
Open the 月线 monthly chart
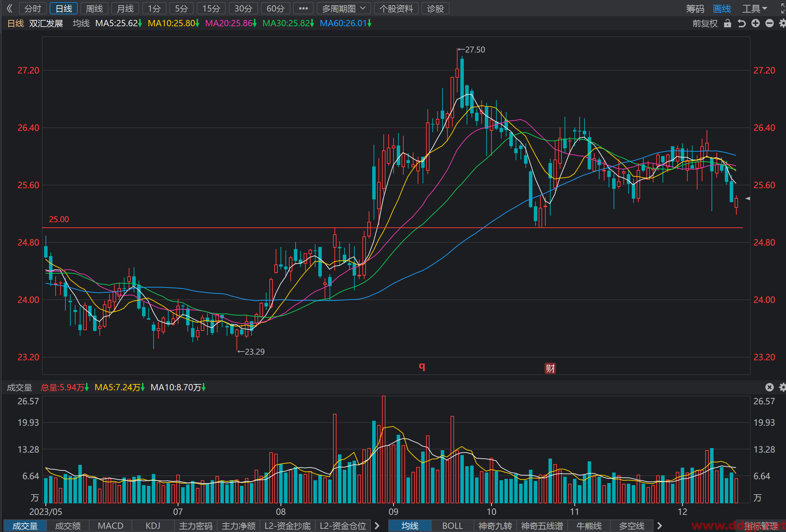pos(125,8)
